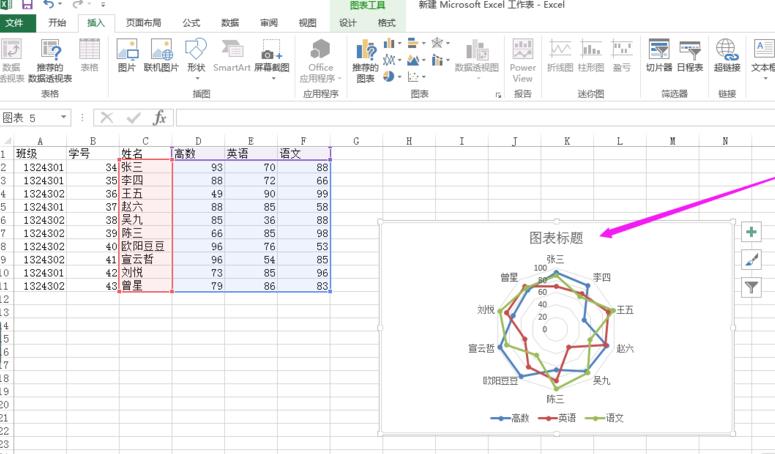Select the header cell 高数
This screenshot has width=775, height=454.
coord(198,154)
